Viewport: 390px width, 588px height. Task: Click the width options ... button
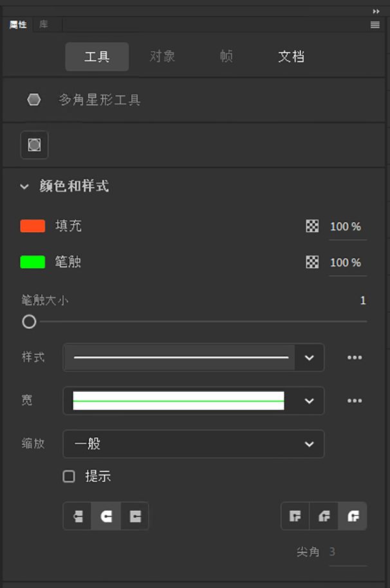click(x=355, y=401)
